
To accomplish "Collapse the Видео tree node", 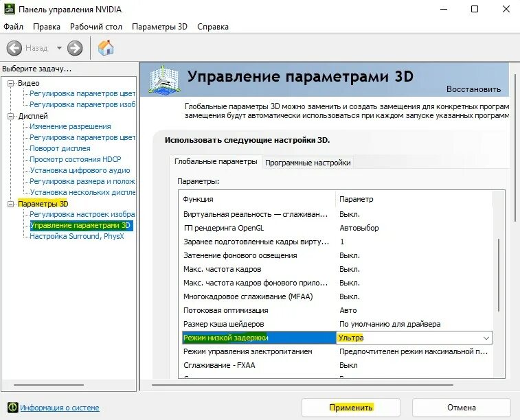I will pyautogui.click(x=11, y=83).
